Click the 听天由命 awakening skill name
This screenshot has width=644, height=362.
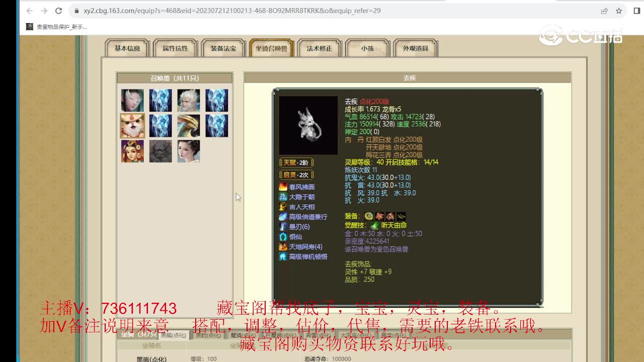point(394,226)
